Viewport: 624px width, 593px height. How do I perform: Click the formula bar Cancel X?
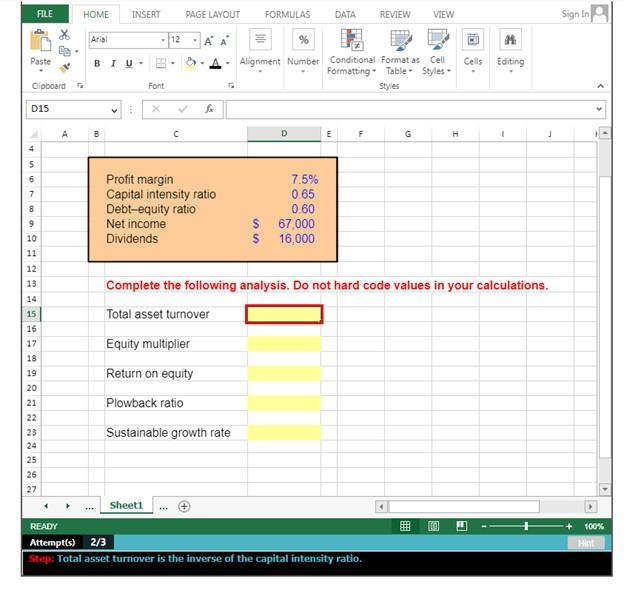point(156,109)
